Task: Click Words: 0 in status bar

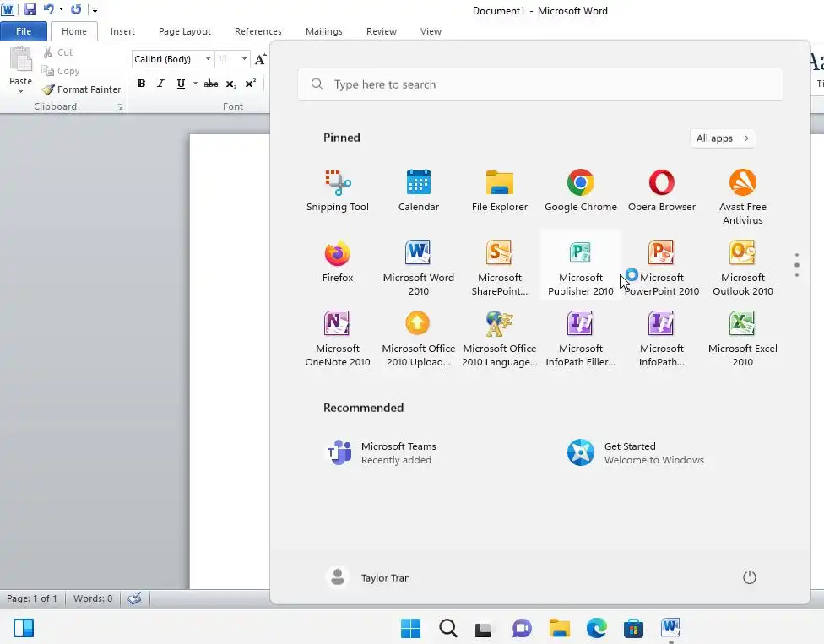Action: [x=93, y=598]
